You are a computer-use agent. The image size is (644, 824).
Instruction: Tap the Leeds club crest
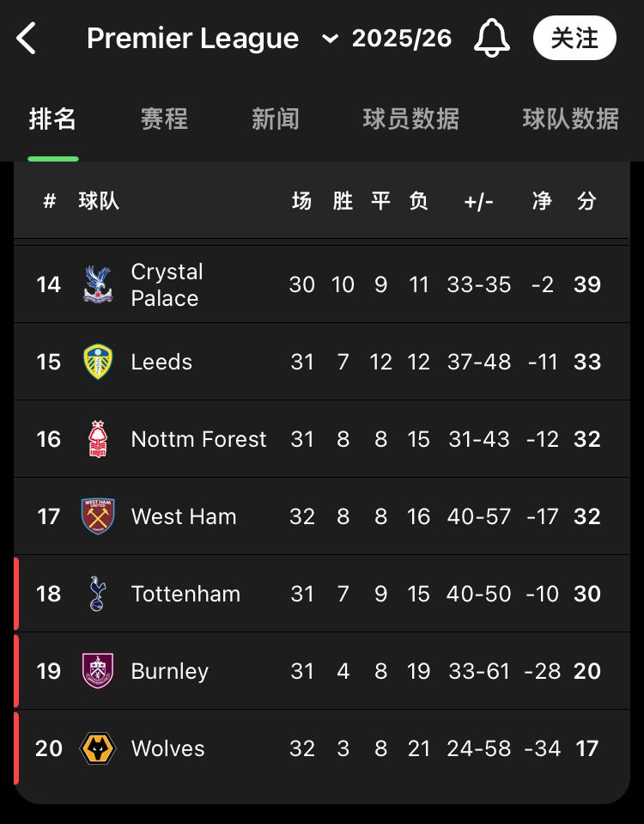tap(98, 362)
